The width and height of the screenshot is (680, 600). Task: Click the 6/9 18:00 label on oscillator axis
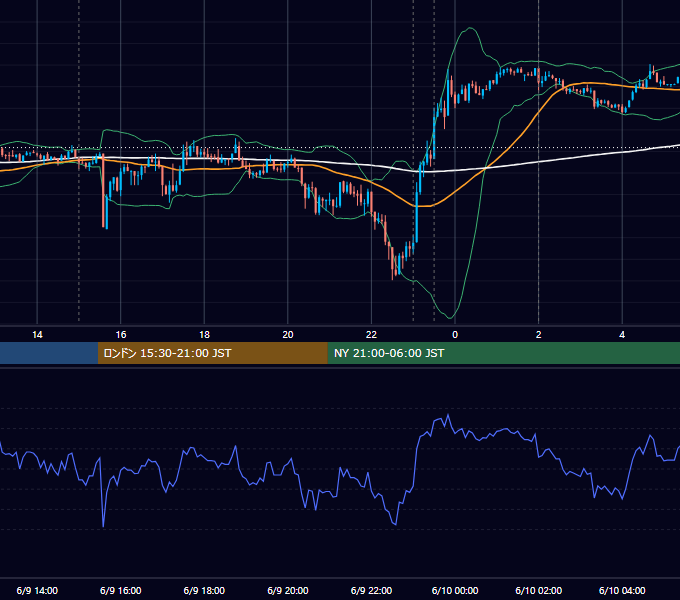(204, 590)
